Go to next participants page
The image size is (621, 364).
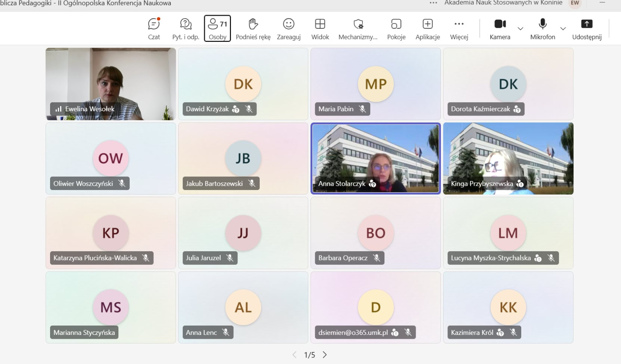[x=325, y=355]
